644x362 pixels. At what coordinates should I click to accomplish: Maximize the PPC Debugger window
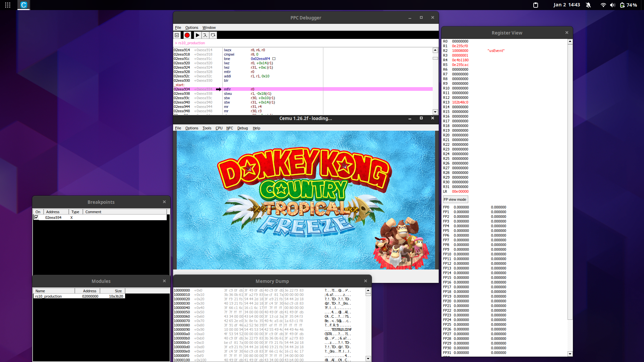[421, 17]
